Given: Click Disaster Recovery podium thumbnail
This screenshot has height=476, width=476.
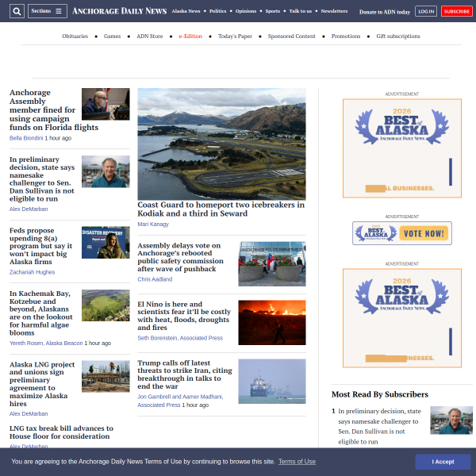Looking at the screenshot, I should click(x=106, y=243).
